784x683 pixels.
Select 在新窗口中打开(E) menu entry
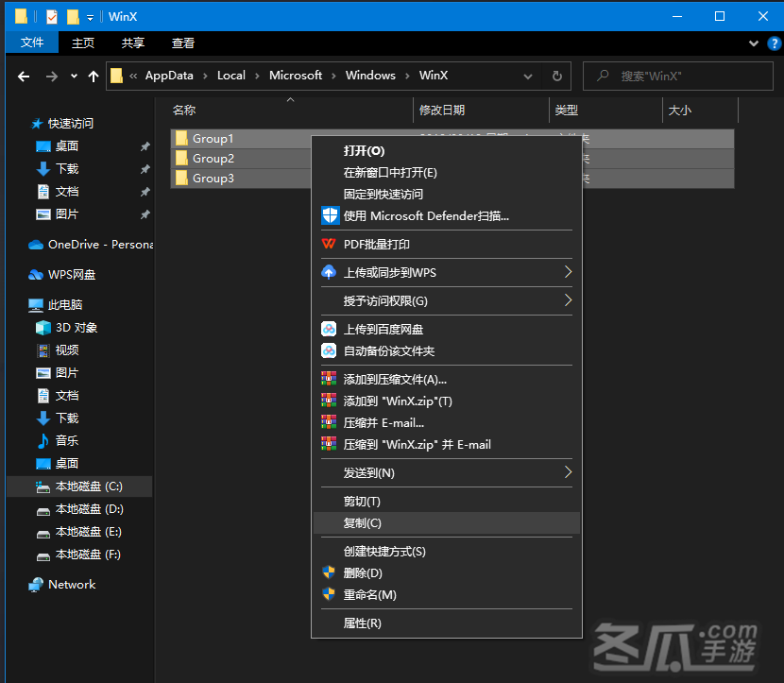pyautogui.click(x=447, y=173)
